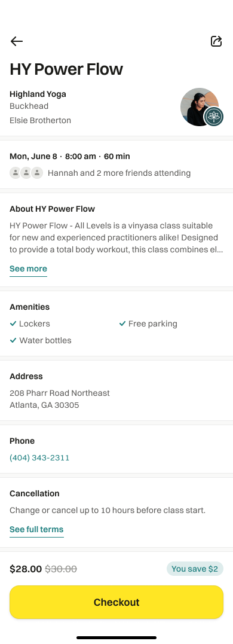
Task: Open the instructor profile photo
Action: tap(200, 107)
